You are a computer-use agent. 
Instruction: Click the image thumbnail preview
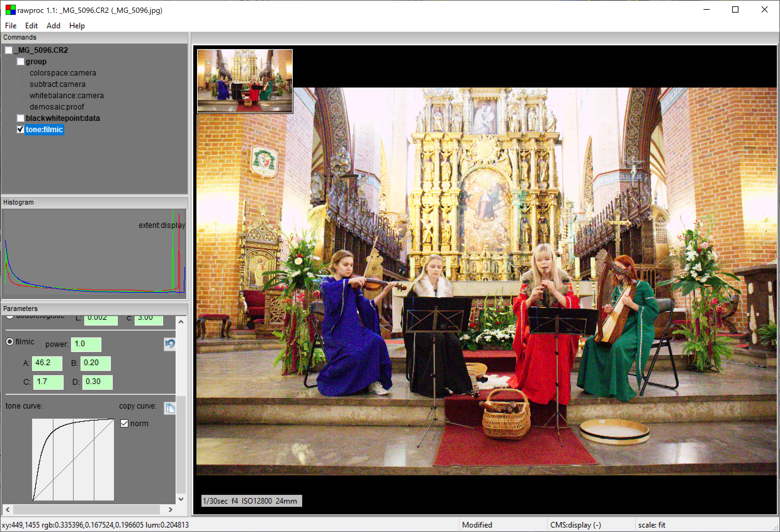(x=245, y=81)
